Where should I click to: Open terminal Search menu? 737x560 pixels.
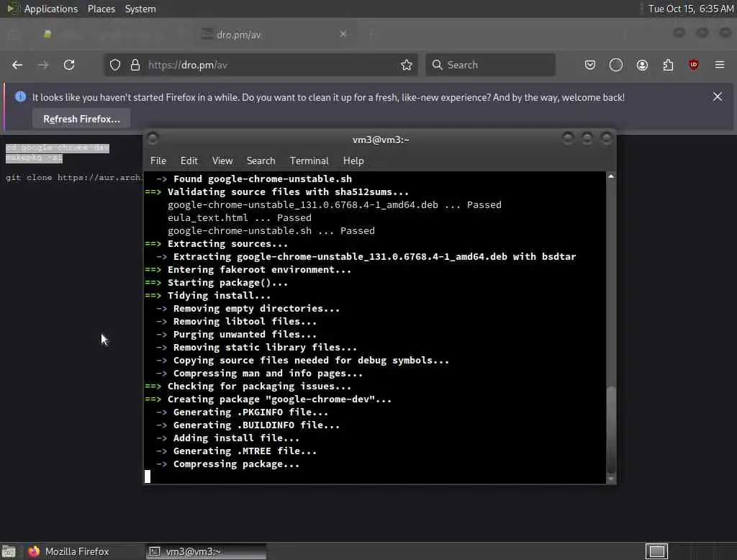tap(261, 161)
